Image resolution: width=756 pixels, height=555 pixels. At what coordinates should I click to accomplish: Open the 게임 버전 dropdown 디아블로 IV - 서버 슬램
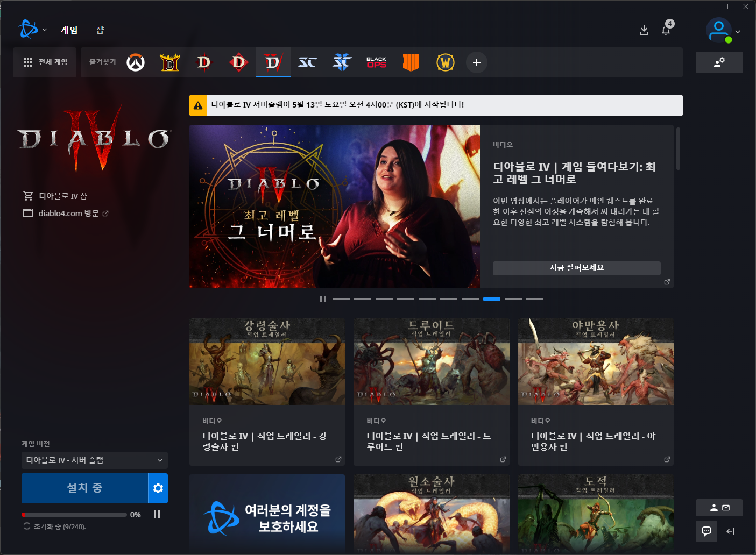point(95,460)
